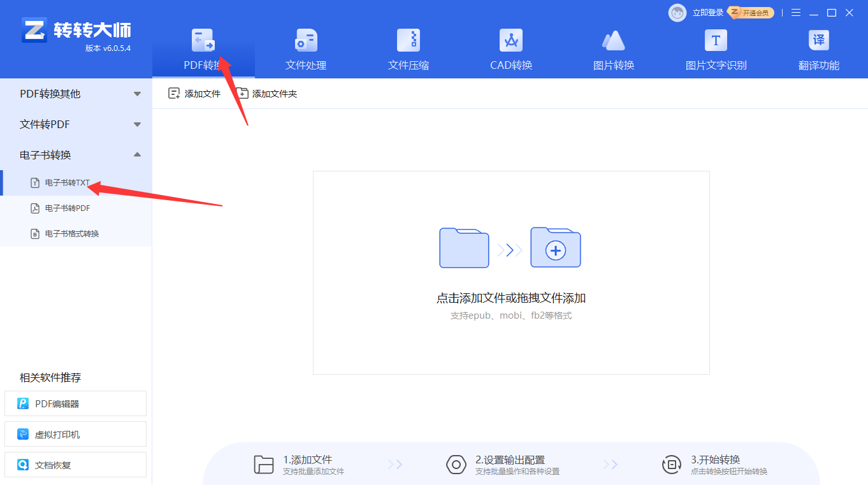The height and width of the screenshot is (485, 868).
Task: Select the 图片文字识别 T icon
Action: point(716,40)
